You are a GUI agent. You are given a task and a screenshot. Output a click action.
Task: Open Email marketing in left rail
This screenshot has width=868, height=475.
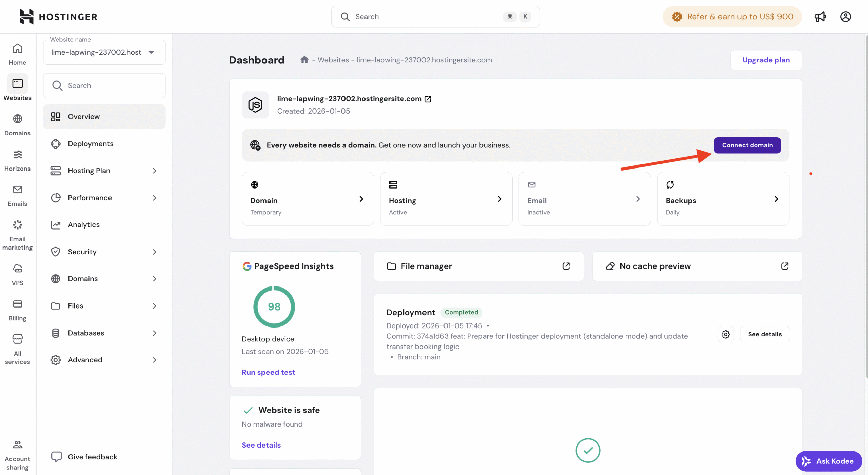(x=17, y=235)
